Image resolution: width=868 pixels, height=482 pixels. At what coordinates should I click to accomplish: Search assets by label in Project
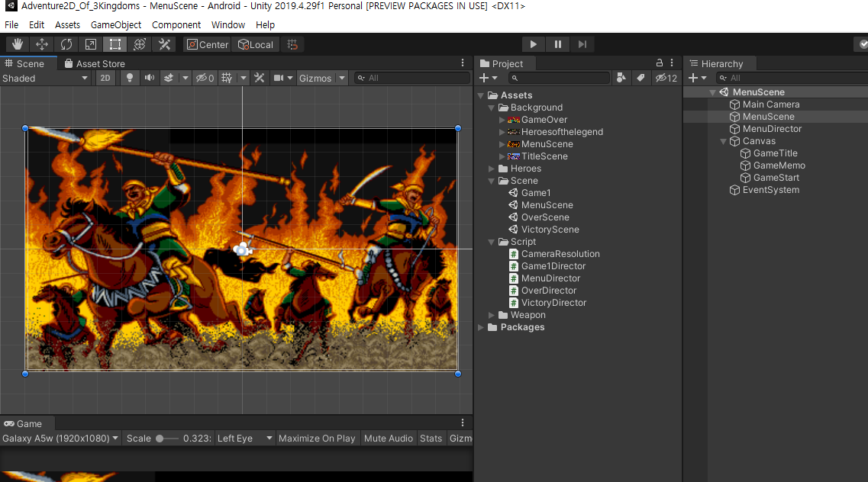click(641, 78)
